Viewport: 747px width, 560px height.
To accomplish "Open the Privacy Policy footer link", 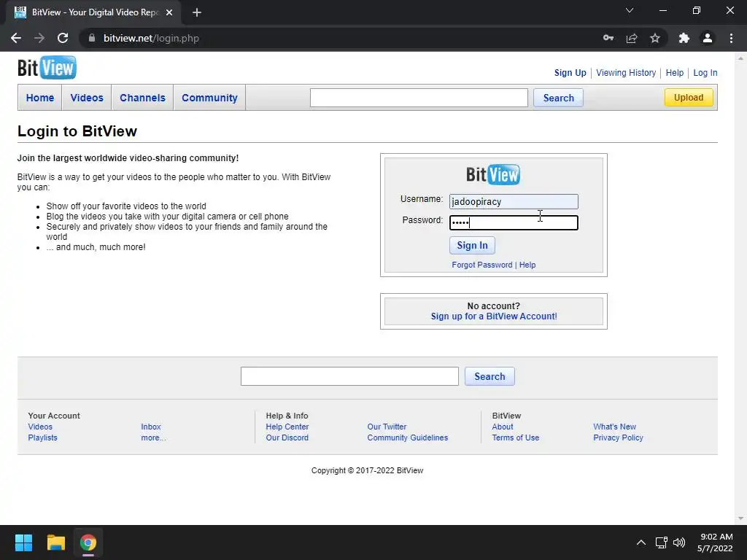I will [619, 437].
